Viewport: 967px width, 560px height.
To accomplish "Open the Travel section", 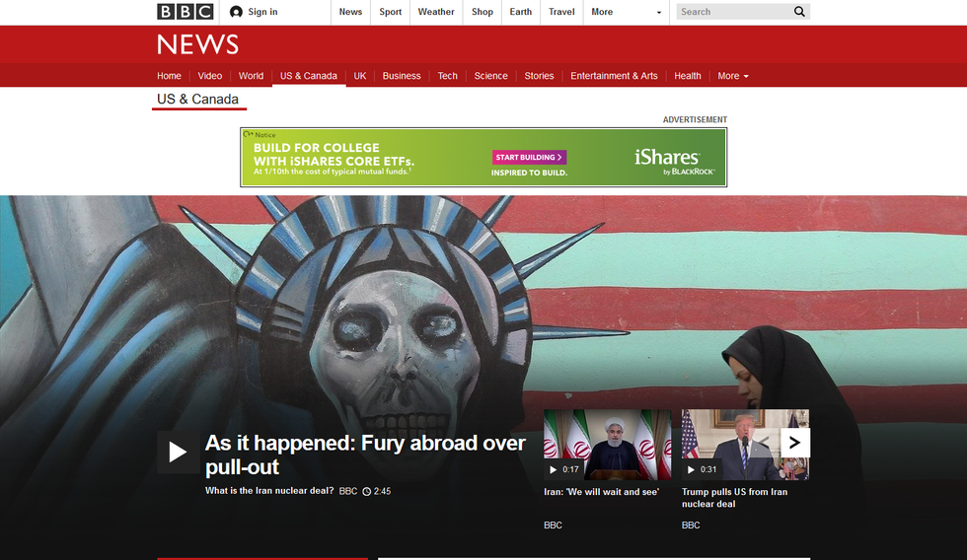I will coord(561,12).
